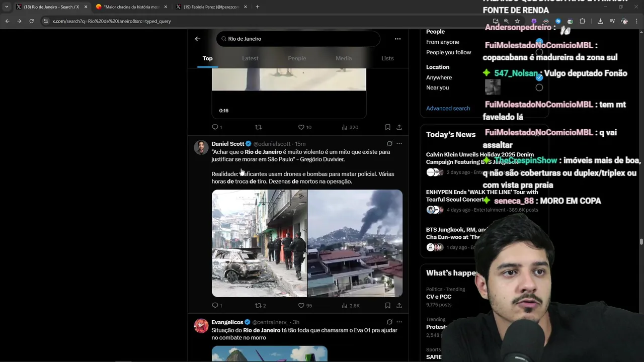Bookmark page with the star icon
The image size is (644, 362).
pyautogui.click(x=517, y=21)
